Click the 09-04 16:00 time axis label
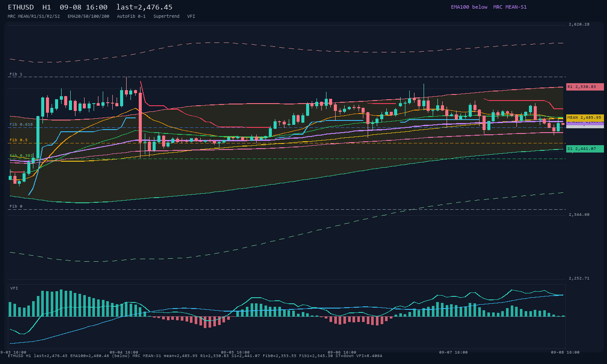607x364 pixels. point(124,352)
